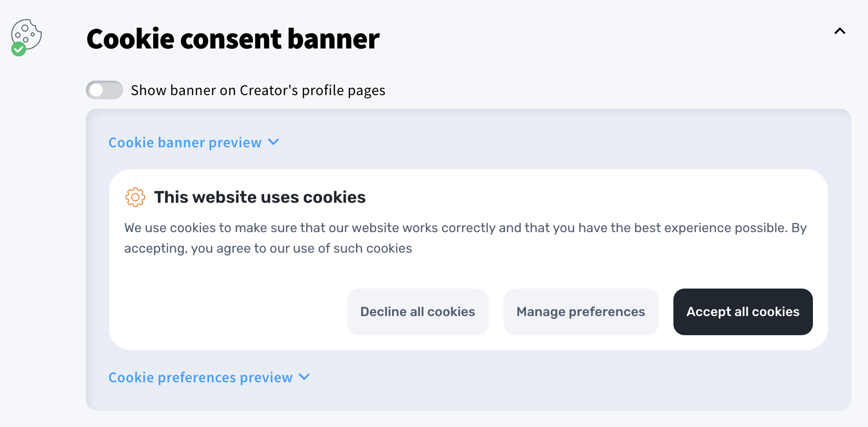The image size is (868, 427).
Task: Click the This website uses cookies heading
Action: coord(259,197)
